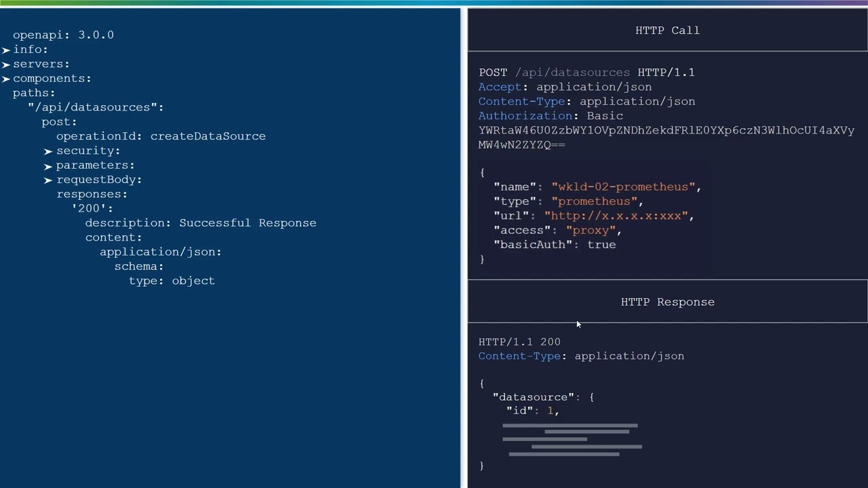Image resolution: width=868 pixels, height=488 pixels.
Task: Expand the components section arrow
Action: (6, 79)
